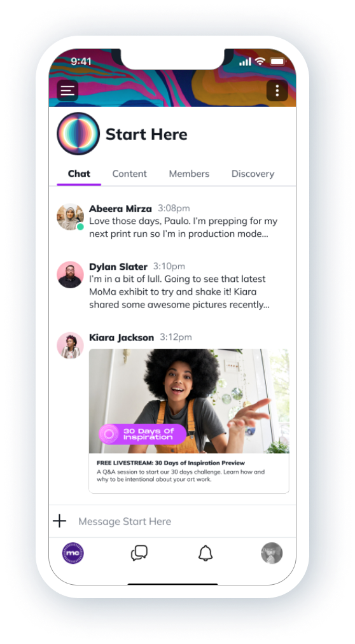Viewport: 355px width, 644px height.
Task: Tap Dylan Slater's avatar
Action: click(x=70, y=274)
